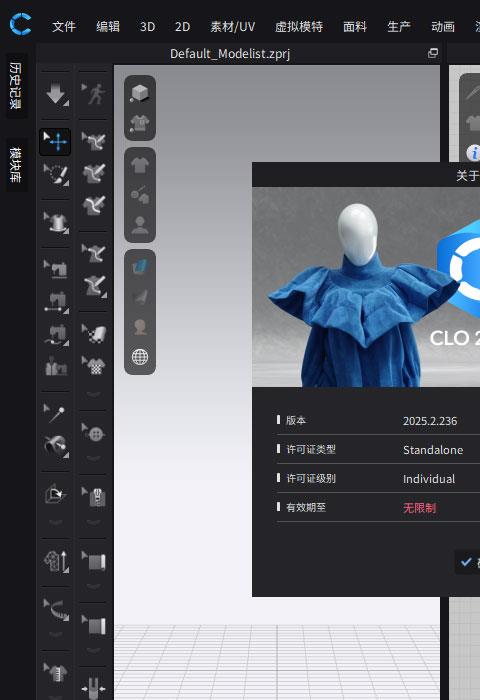
Task: Select the second 3D Pen garment tool
Action: point(94,173)
